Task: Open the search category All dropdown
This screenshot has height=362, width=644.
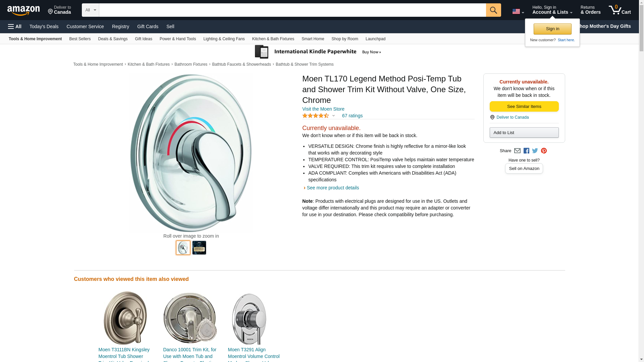Action: 90,10
